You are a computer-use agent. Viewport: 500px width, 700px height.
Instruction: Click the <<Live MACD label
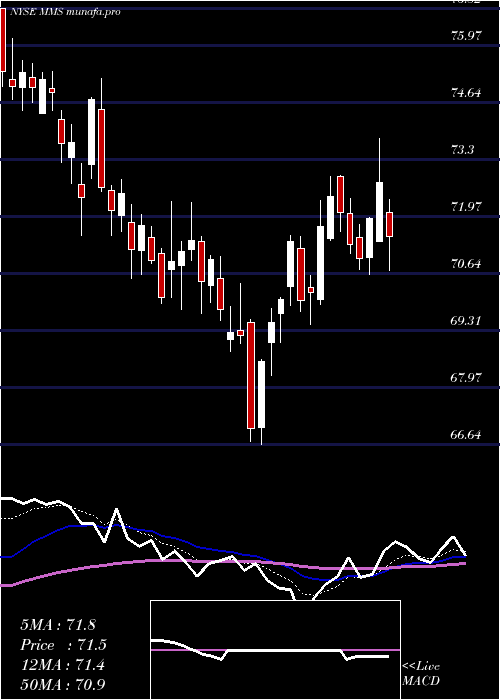pyautogui.click(x=421, y=674)
